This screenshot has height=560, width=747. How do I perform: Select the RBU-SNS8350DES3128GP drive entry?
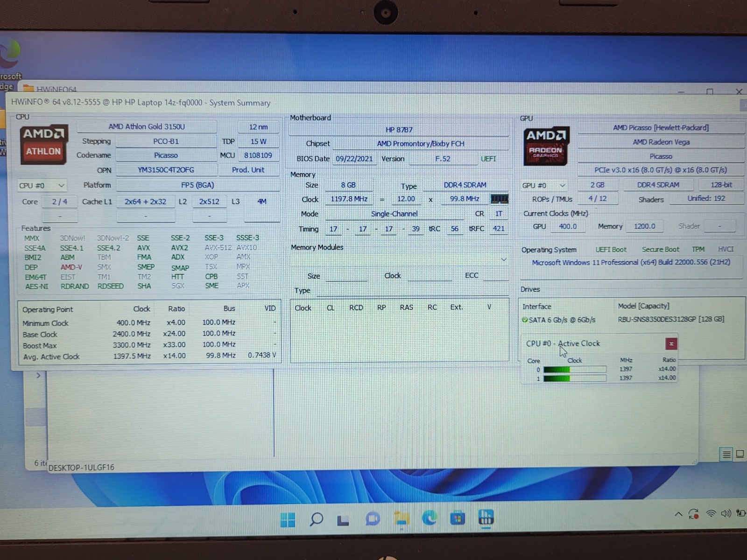click(671, 319)
